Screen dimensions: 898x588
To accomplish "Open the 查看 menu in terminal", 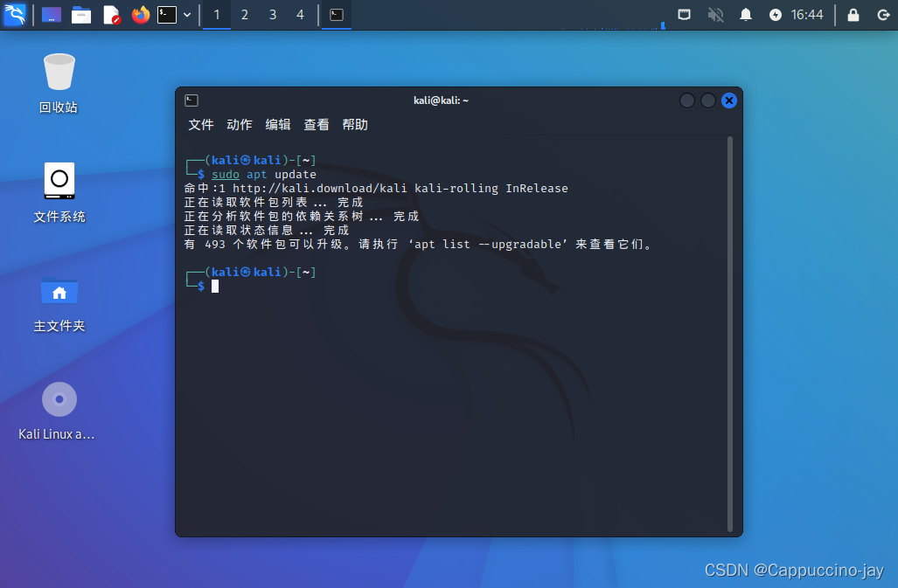I will tap(317, 125).
